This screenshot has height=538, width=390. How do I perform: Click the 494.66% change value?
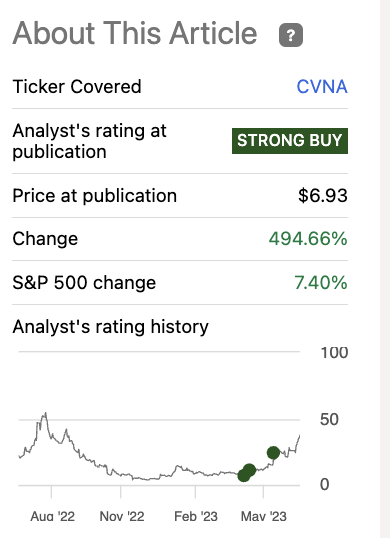pos(308,239)
